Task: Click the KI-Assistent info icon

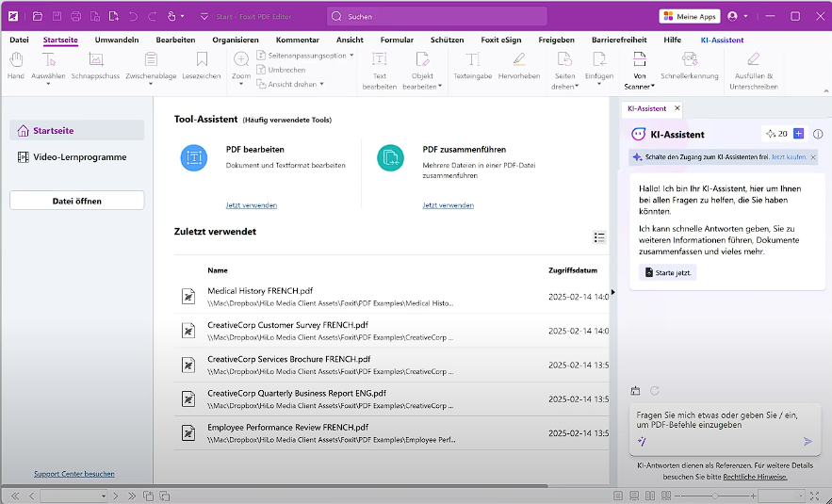Action: [x=818, y=134]
